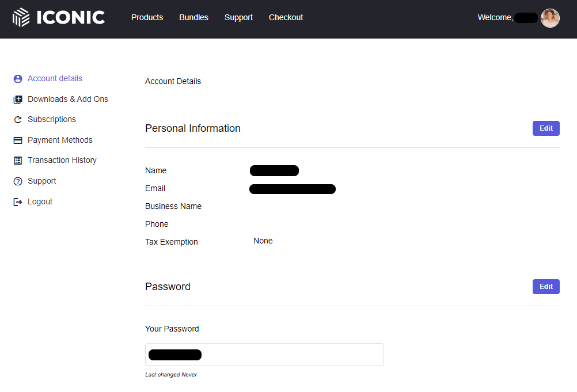
Task: Go to Bundles in the top navigation
Action: [193, 17]
